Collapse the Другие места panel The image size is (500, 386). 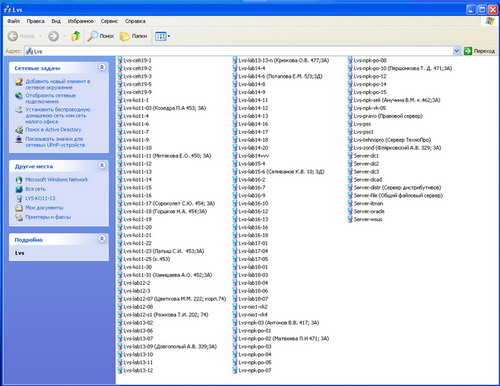click(x=102, y=165)
